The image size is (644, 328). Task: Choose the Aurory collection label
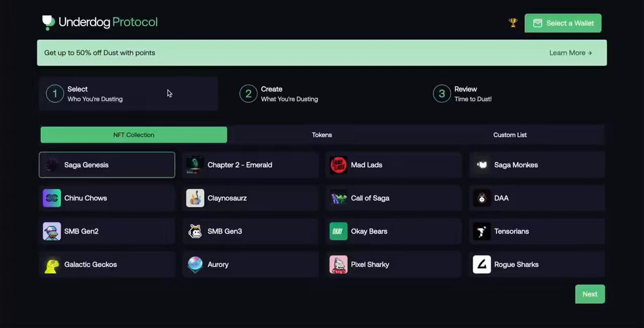(218, 265)
